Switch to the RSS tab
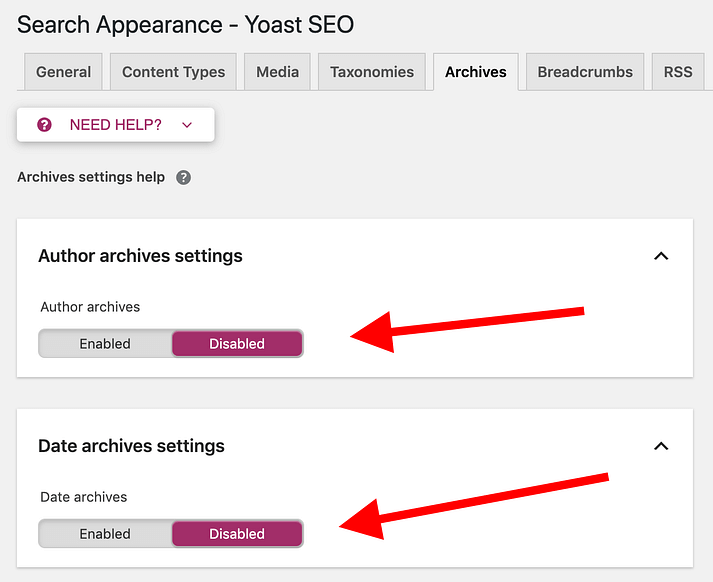 pyautogui.click(x=678, y=72)
